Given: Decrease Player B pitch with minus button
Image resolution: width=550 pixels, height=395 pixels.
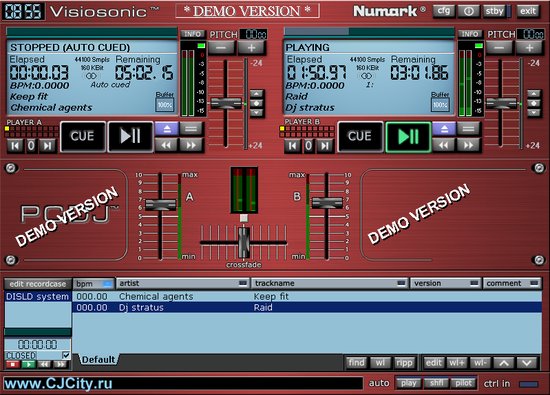Looking at the screenshot, I should pos(499,48).
